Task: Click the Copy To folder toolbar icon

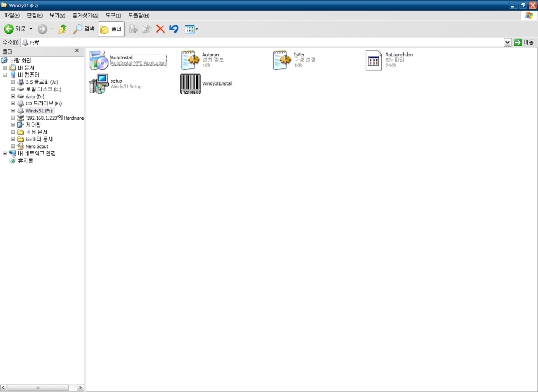Action: coord(147,29)
